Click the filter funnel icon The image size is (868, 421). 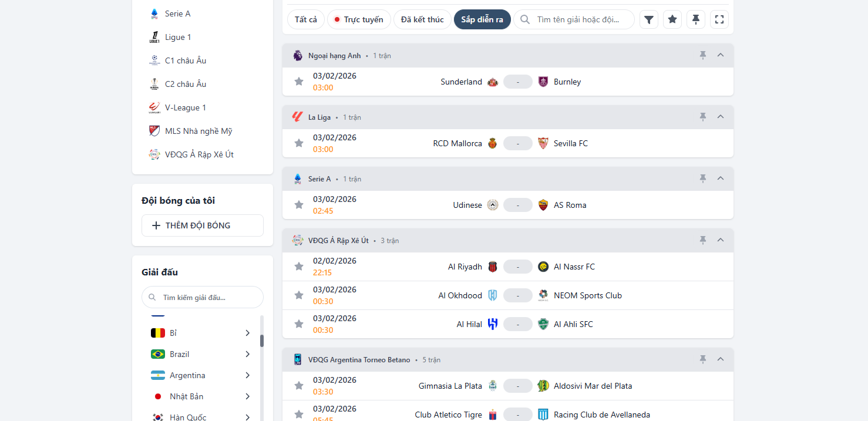(648, 19)
